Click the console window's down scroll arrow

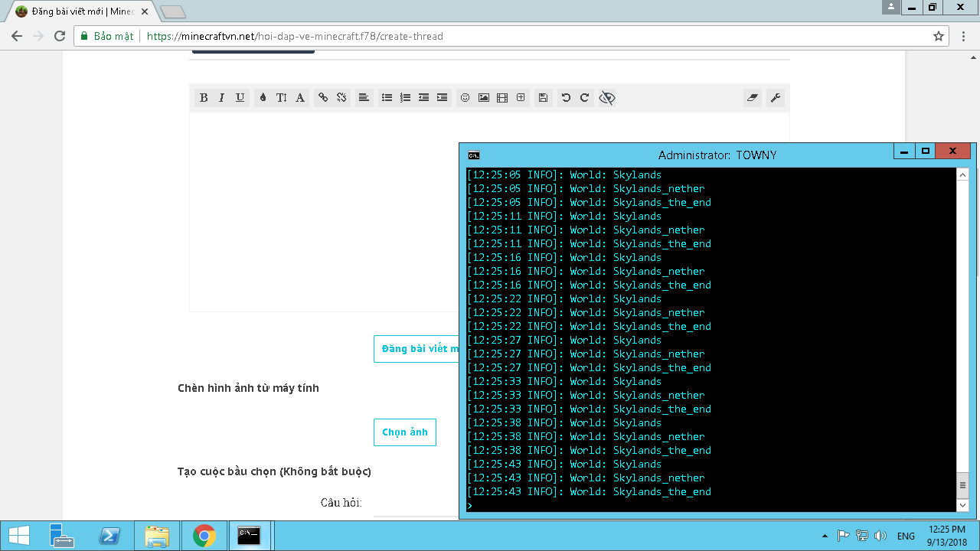[962, 505]
